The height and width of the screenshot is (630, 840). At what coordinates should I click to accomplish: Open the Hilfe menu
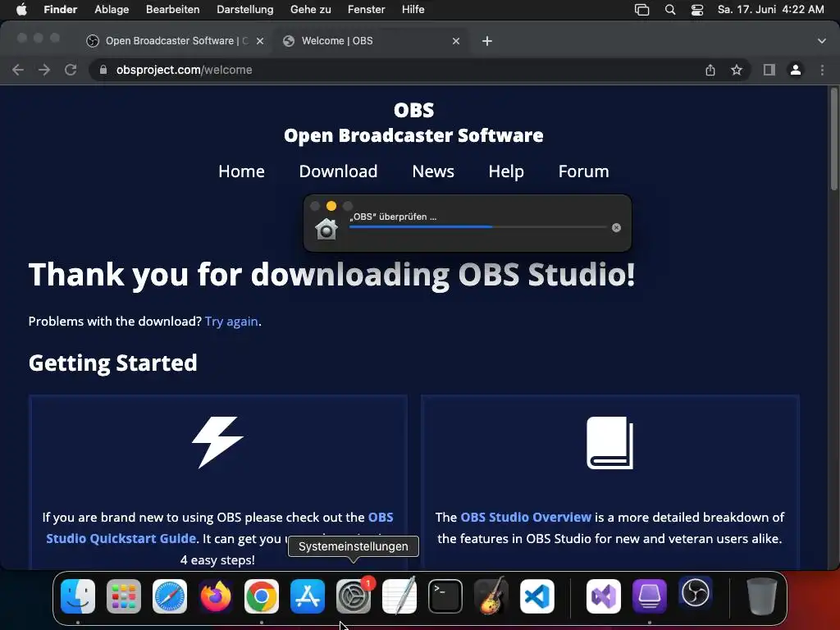tap(413, 10)
